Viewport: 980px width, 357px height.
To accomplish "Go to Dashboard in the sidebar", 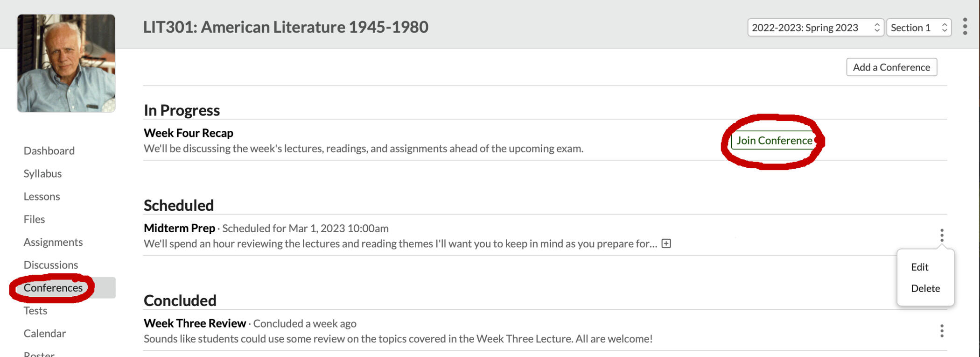I will [x=49, y=151].
